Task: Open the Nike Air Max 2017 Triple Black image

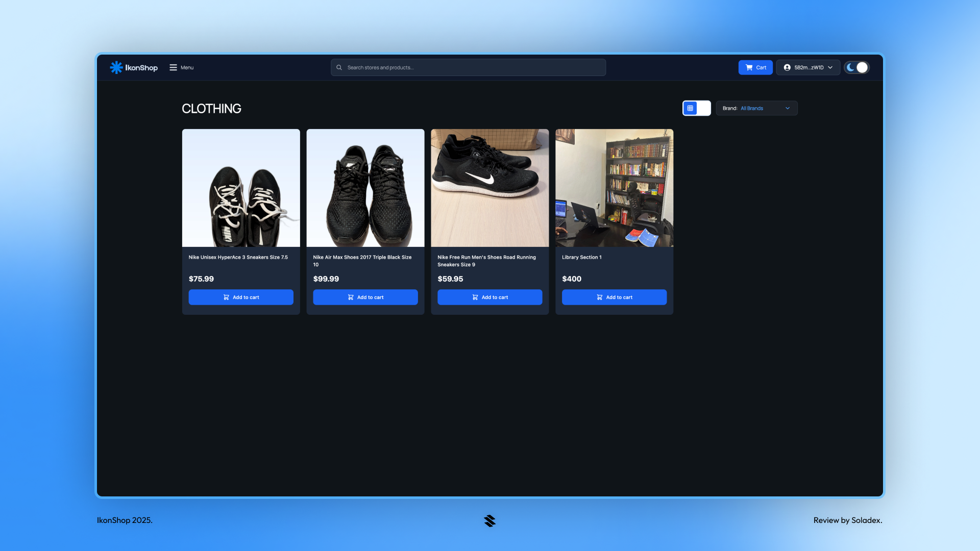Action: (365, 188)
